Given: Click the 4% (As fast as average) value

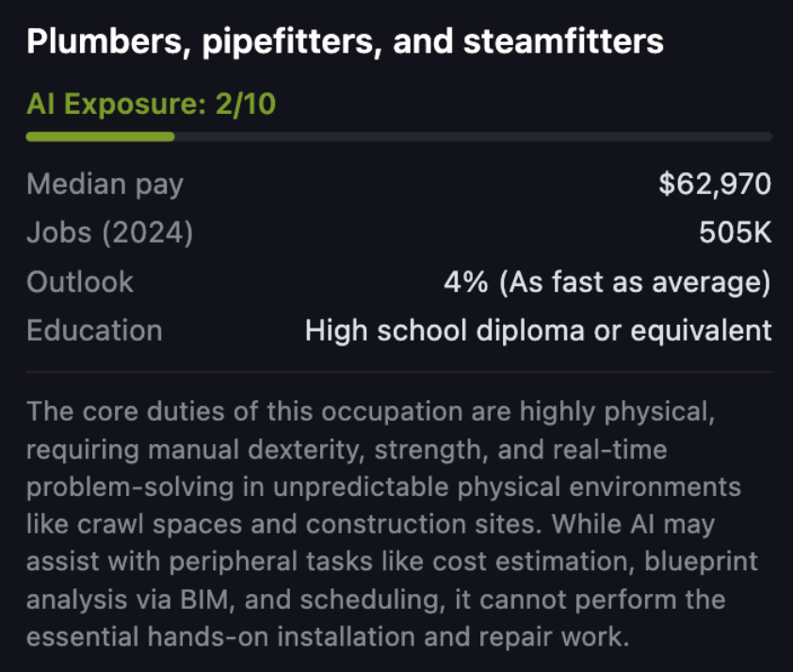Looking at the screenshot, I should click(607, 281).
